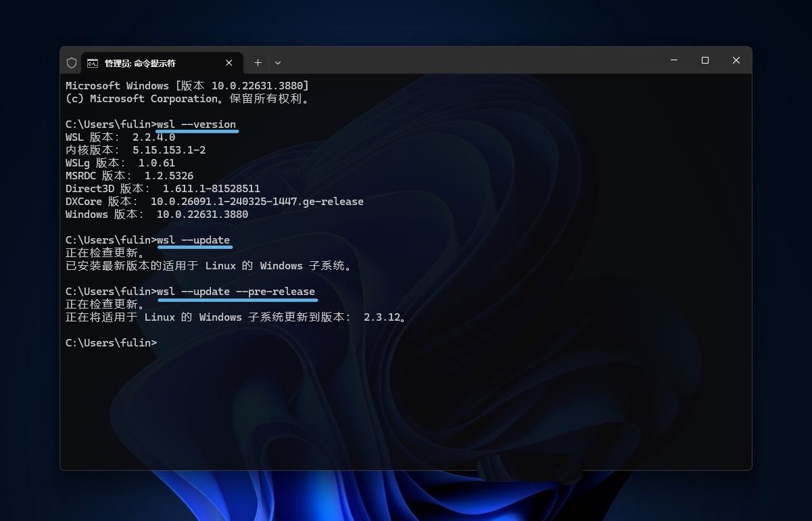Expand the new tab profile dropdown chevron
Viewport: 812px width, 521px height.
[x=278, y=62]
